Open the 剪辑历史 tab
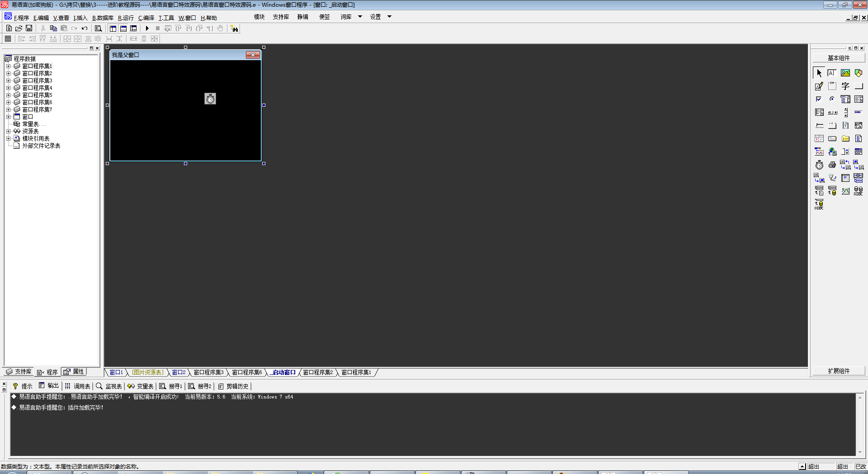This screenshot has width=868, height=474. click(x=233, y=386)
